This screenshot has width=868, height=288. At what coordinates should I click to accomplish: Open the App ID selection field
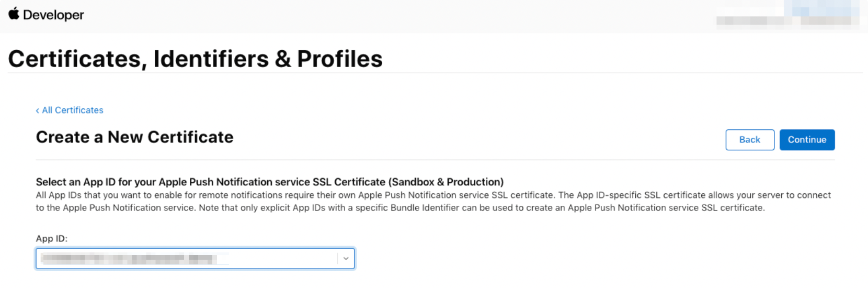pyautogui.click(x=195, y=259)
